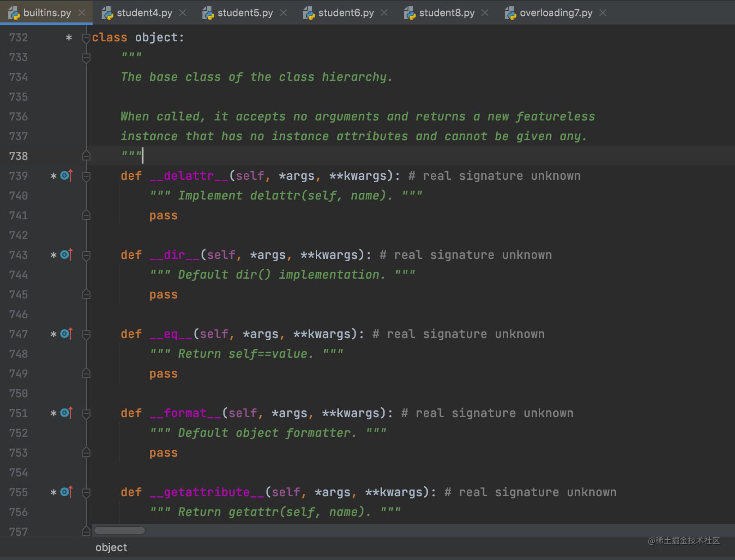
Task: Click line number 738 in the gutter
Action: pyautogui.click(x=18, y=156)
